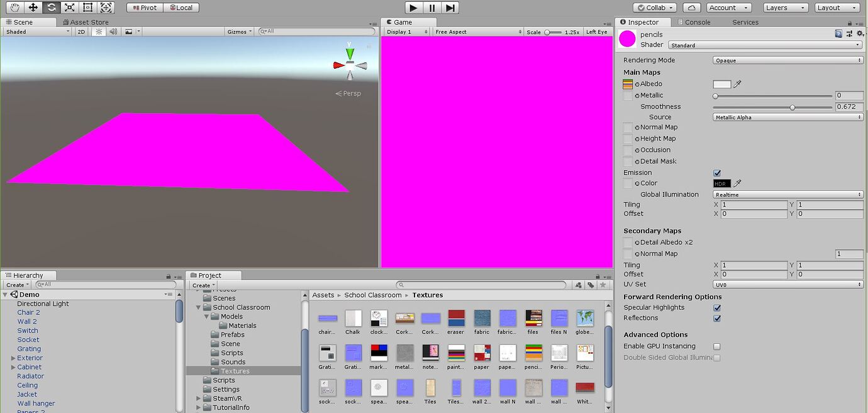Click Create in the Hierarchy panel
This screenshot has height=413, width=868.
(16, 285)
